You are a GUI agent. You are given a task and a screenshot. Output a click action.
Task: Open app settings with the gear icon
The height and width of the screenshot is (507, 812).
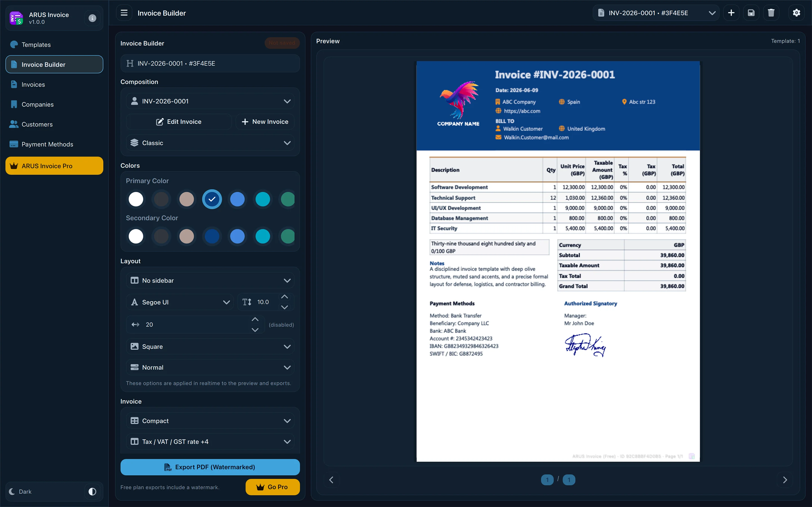(796, 13)
